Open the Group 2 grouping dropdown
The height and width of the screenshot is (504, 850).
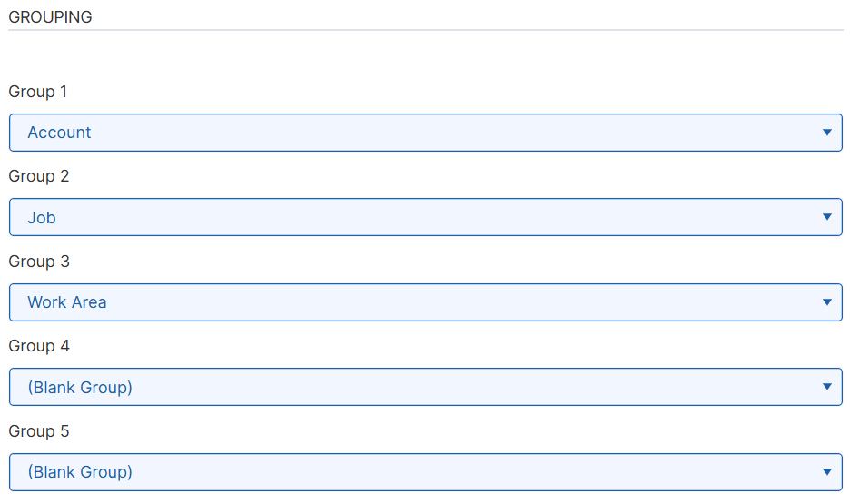pyautogui.click(x=425, y=217)
